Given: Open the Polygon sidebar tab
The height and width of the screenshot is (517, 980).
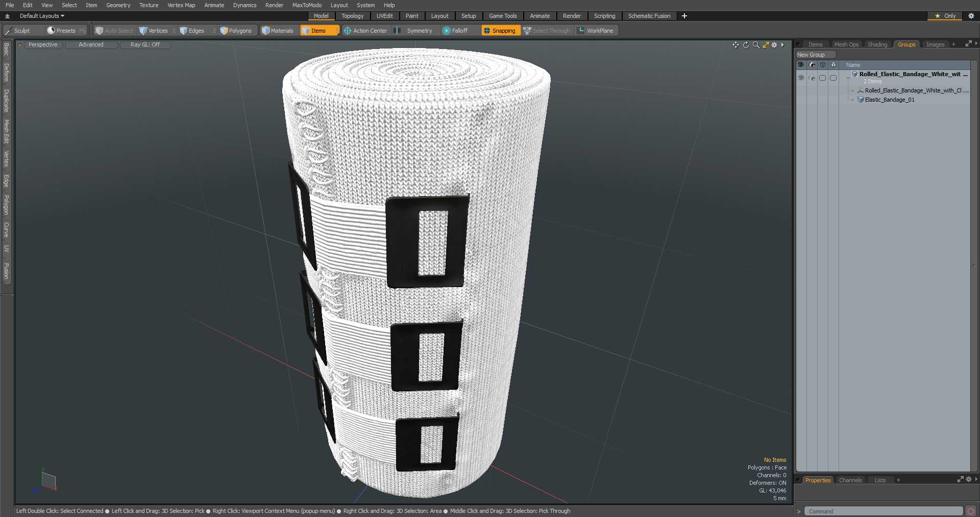Looking at the screenshot, I should tap(7, 205).
